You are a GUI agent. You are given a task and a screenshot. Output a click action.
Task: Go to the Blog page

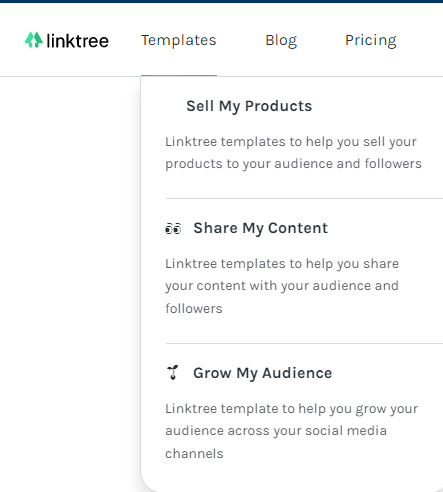point(281,41)
